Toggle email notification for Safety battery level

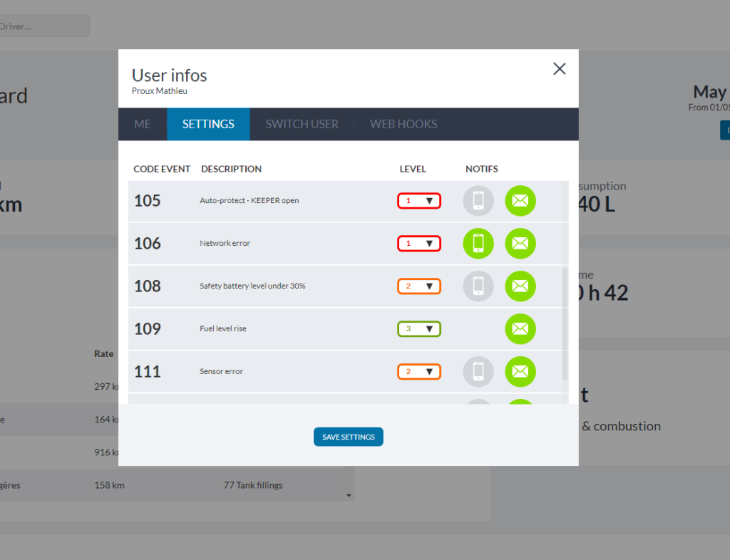coord(520,286)
